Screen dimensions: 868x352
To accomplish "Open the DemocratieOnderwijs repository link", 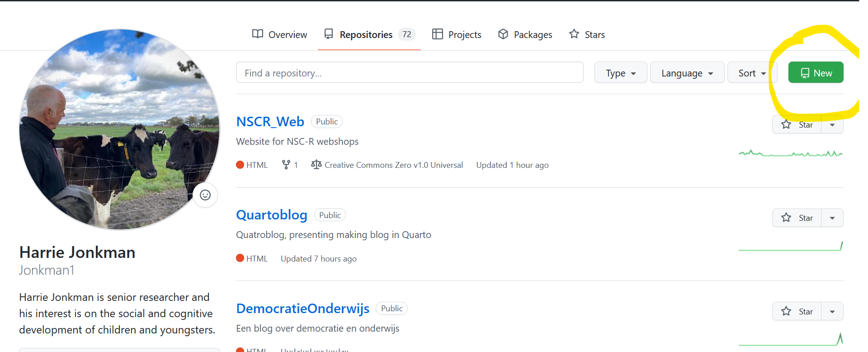I will tap(302, 309).
